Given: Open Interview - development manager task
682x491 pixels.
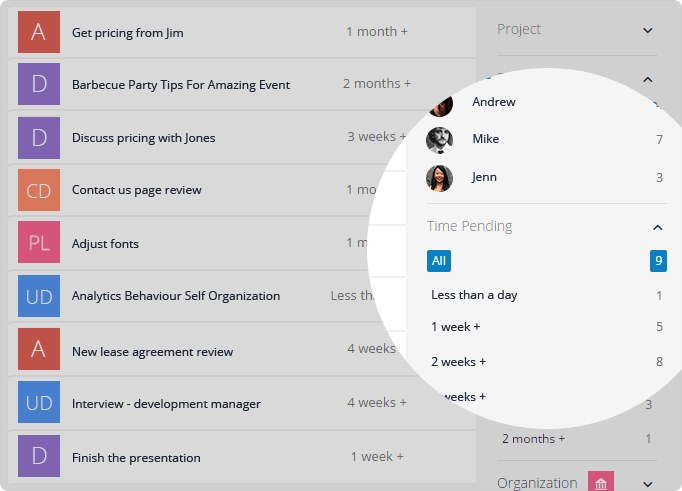Looking at the screenshot, I should pyautogui.click(x=166, y=404).
